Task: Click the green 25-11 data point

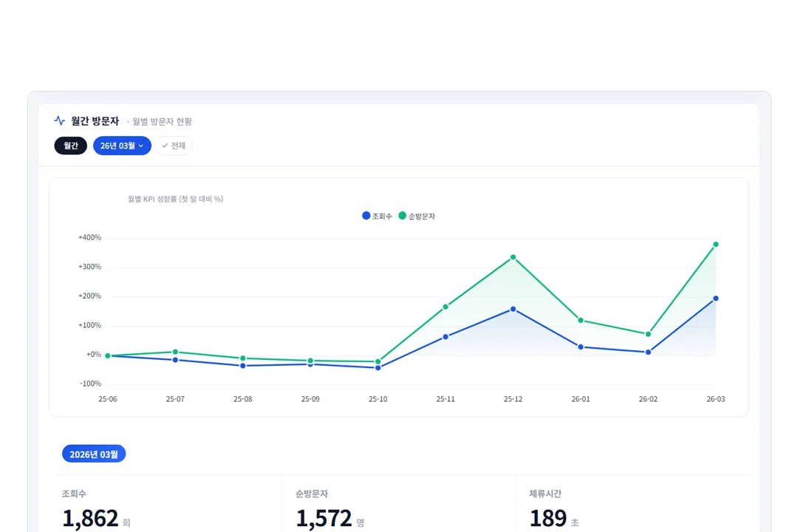Action: [x=446, y=307]
